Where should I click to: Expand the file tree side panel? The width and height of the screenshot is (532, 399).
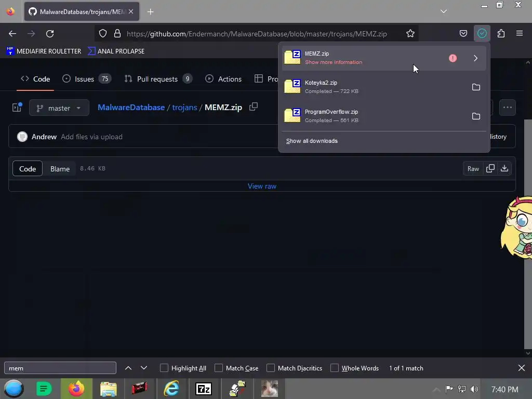point(17,108)
